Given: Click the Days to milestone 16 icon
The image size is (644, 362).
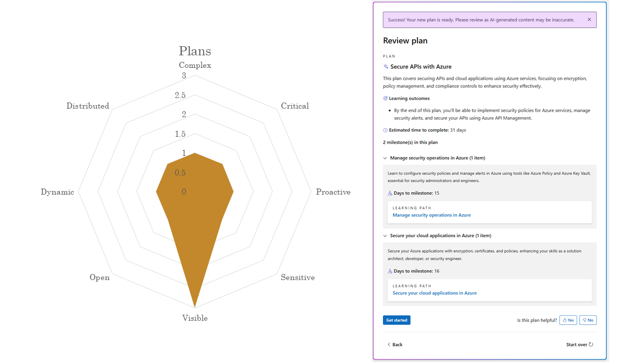Looking at the screenshot, I should pyautogui.click(x=390, y=271).
